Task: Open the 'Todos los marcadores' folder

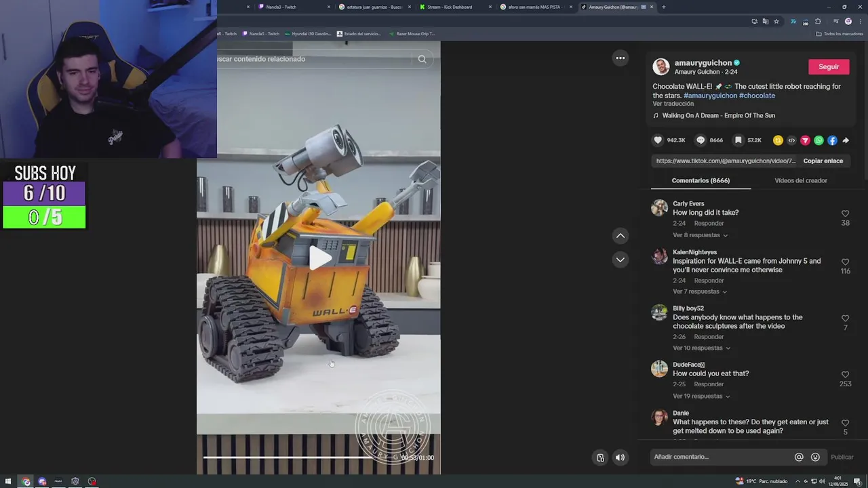Action: (840, 34)
